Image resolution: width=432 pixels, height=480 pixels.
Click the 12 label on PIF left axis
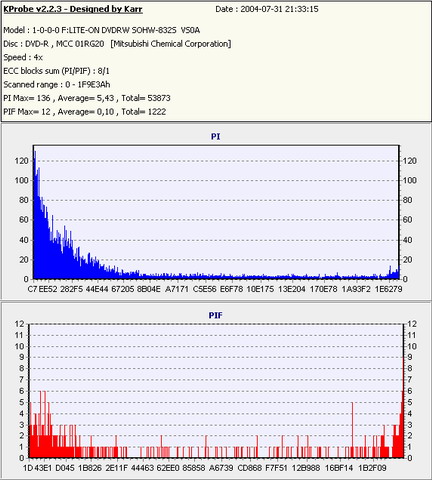(20, 323)
